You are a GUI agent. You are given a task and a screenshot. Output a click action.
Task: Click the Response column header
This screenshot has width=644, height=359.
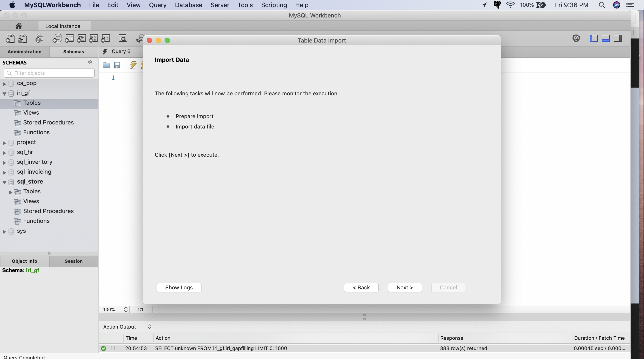(451, 338)
